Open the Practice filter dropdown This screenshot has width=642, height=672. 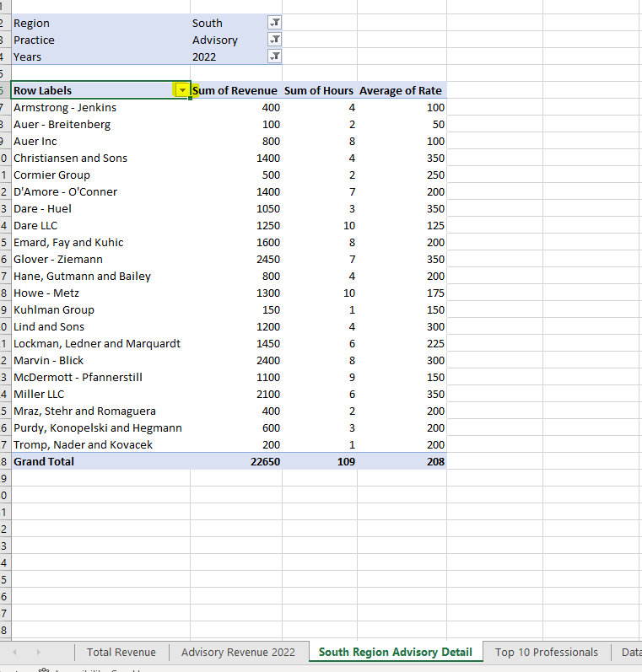tap(274, 40)
